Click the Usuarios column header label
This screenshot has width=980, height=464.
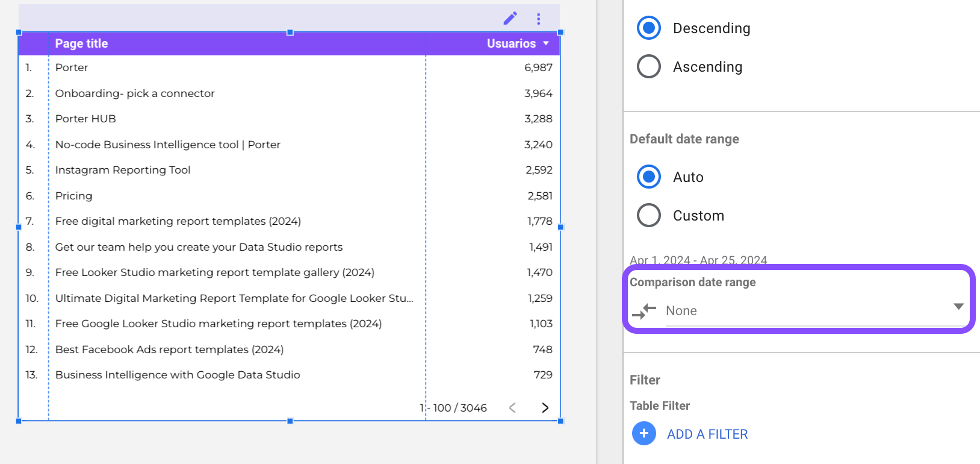tap(511, 43)
